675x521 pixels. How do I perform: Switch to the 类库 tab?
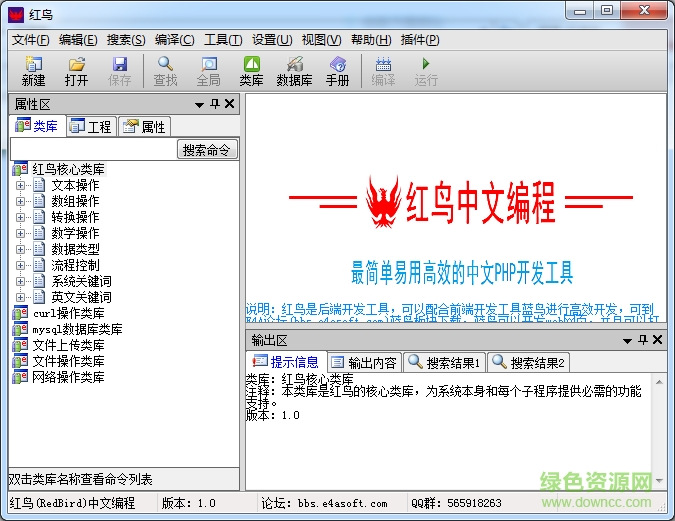coord(37,126)
